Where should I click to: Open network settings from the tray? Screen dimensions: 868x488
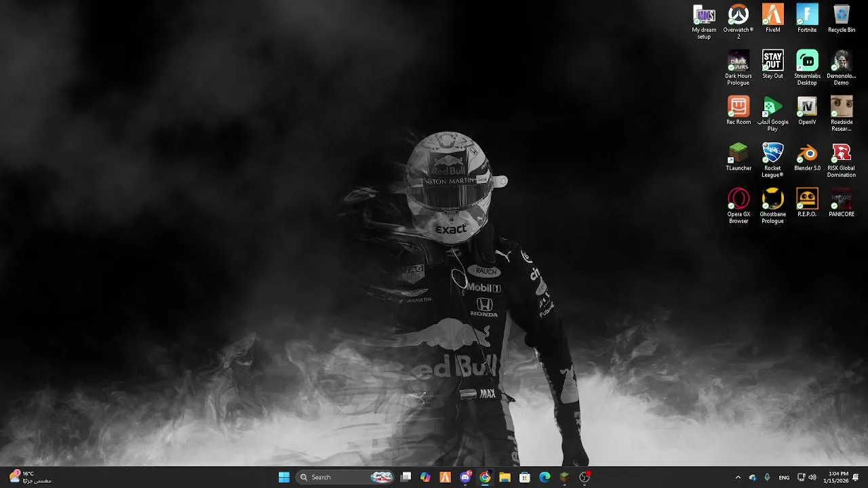point(801,477)
